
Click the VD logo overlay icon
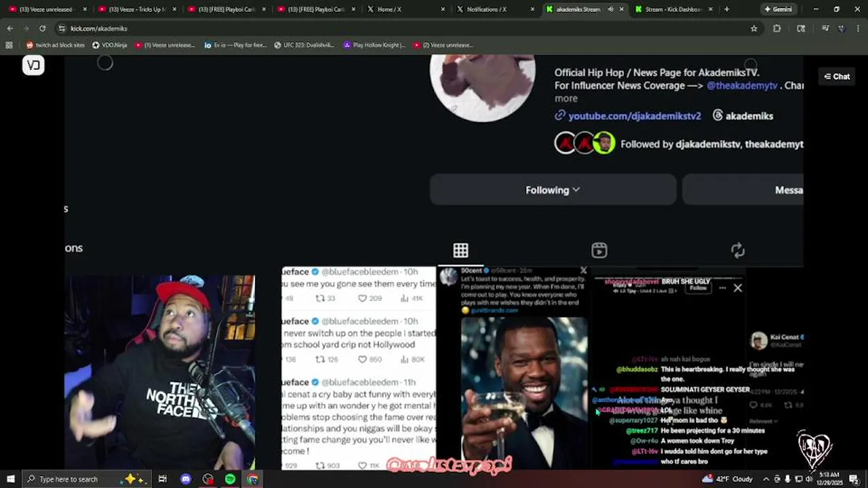(33, 65)
